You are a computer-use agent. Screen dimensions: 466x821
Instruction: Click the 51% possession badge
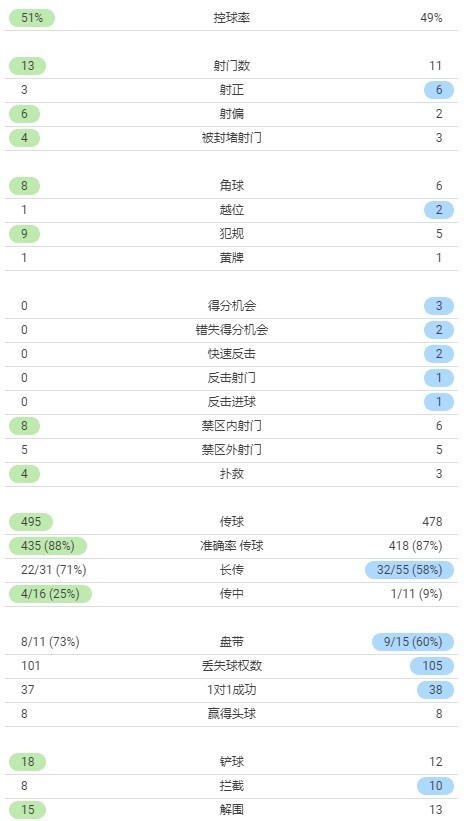click(x=32, y=18)
